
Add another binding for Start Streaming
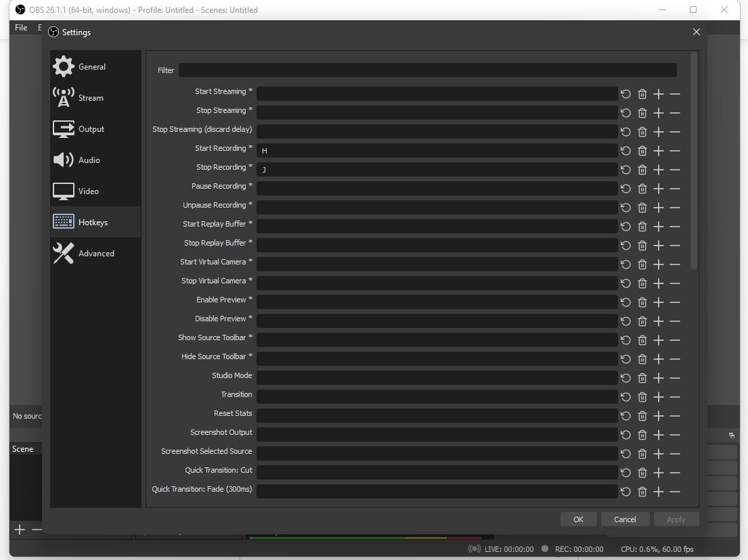[658, 93]
